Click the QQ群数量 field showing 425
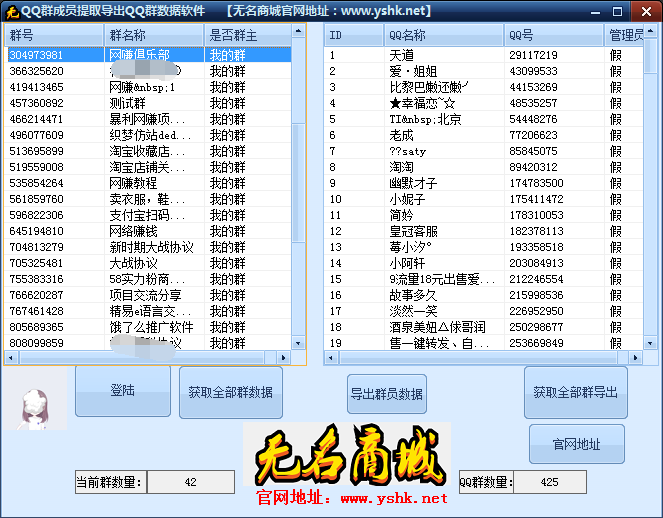Viewport: 663px width, 518px height. [x=549, y=482]
